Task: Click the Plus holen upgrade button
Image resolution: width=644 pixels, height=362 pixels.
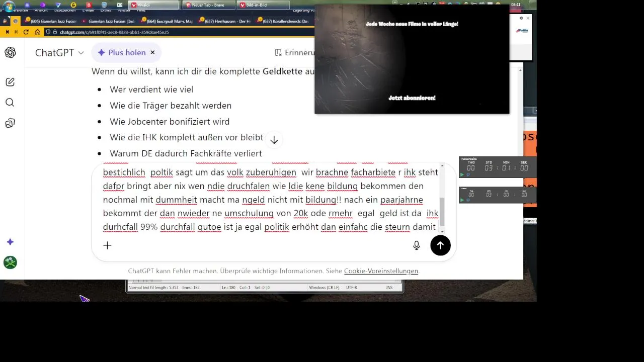Action: 122,52
